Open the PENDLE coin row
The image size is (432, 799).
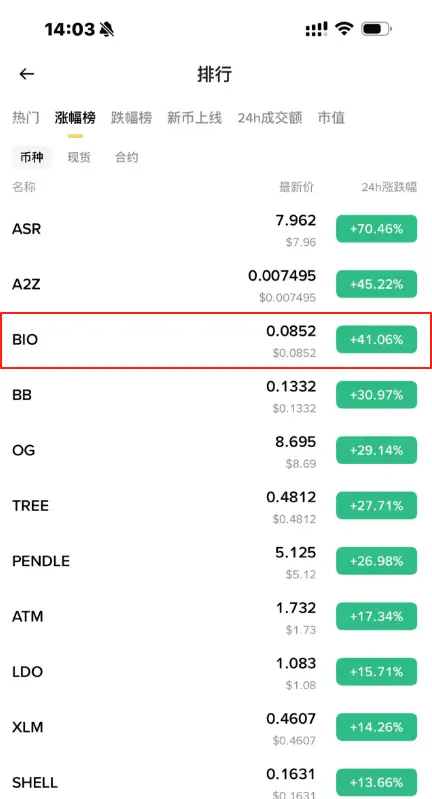point(216,562)
